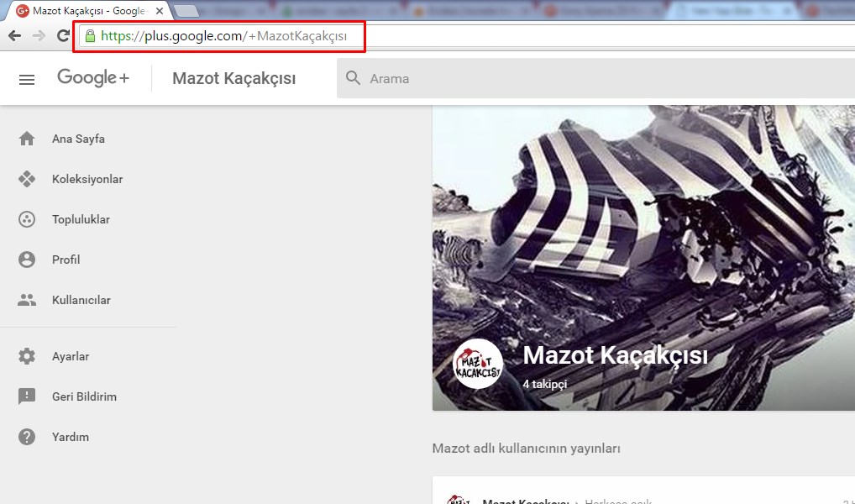
Task: Click the browser address bar URL
Action: coord(223,36)
